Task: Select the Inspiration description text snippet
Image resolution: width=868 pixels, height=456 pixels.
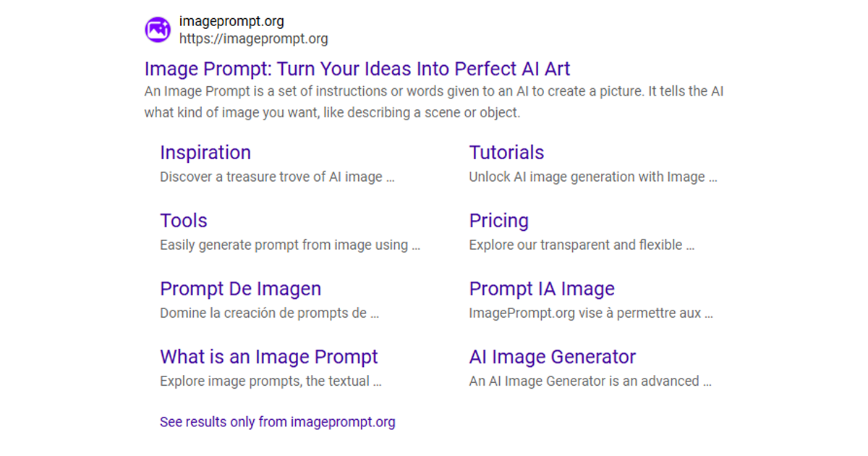Action: (277, 177)
